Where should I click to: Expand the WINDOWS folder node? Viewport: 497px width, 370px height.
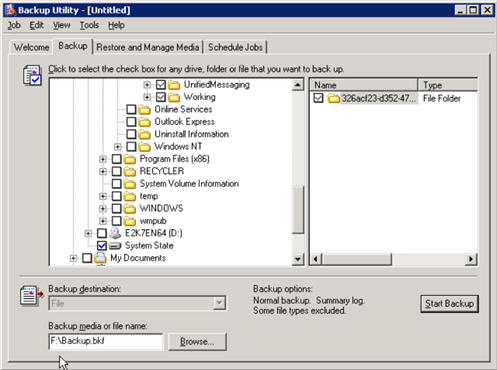pos(103,209)
